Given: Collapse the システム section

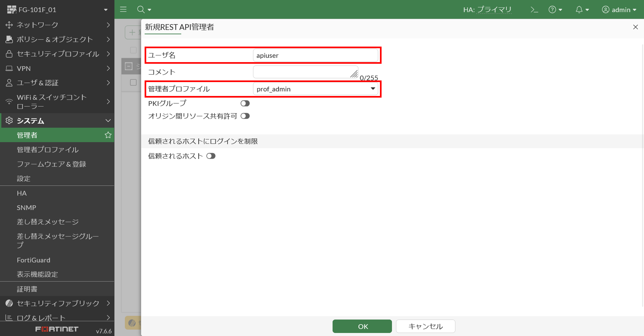Looking at the screenshot, I should (108, 120).
